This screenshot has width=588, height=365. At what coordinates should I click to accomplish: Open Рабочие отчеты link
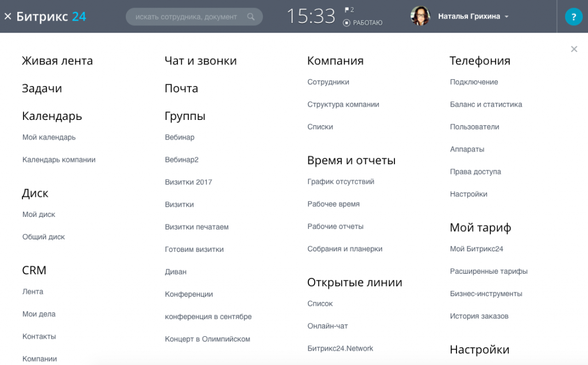(335, 227)
